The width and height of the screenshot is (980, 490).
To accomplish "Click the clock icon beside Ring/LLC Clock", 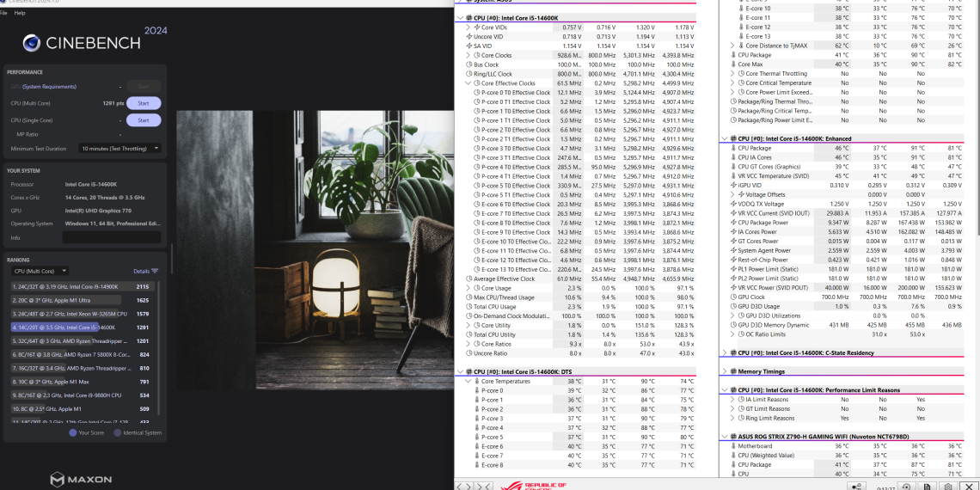I will pos(469,74).
